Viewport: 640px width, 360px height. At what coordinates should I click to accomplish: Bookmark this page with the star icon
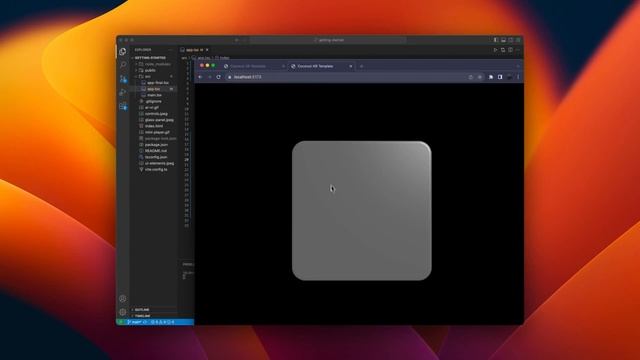click(x=480, y=77)
